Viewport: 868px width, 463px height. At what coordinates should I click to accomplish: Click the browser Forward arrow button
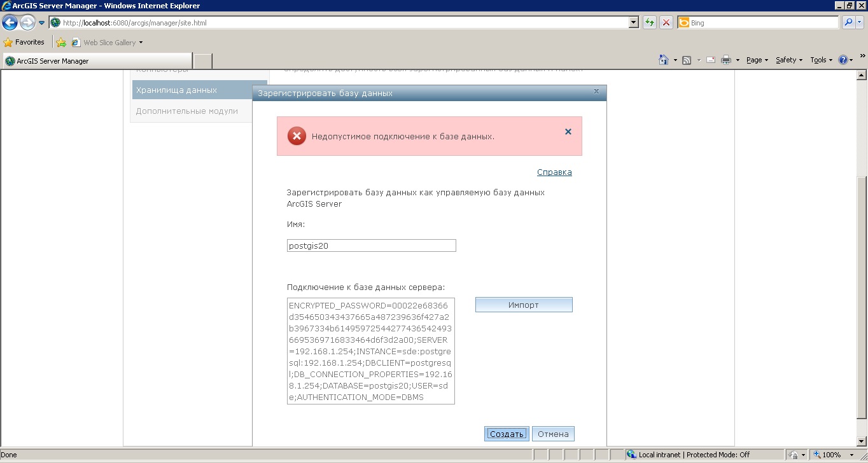point(27,23)
